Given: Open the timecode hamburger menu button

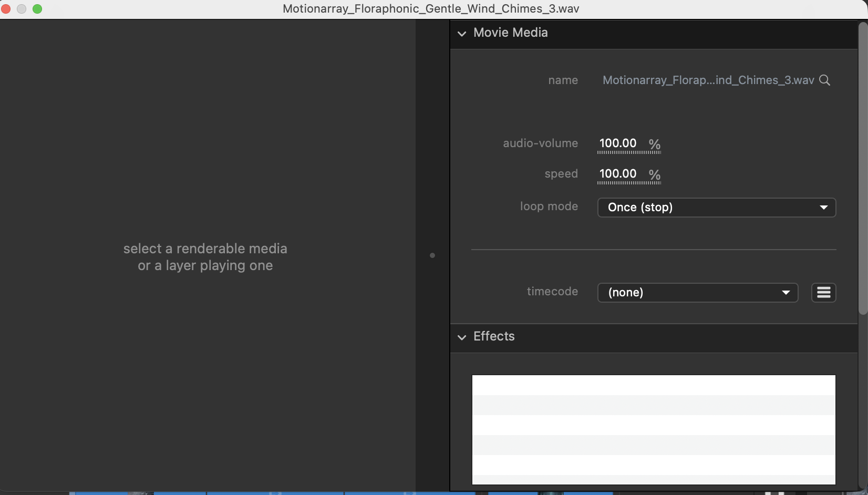Looking at the screenshot, I should point(823,293).
